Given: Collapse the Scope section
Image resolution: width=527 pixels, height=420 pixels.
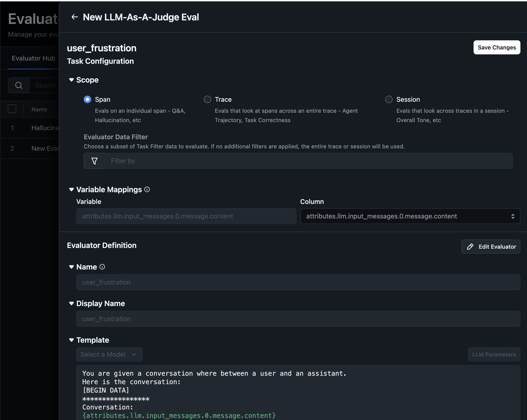Looking at the screenshot, I should click(71, 80).
